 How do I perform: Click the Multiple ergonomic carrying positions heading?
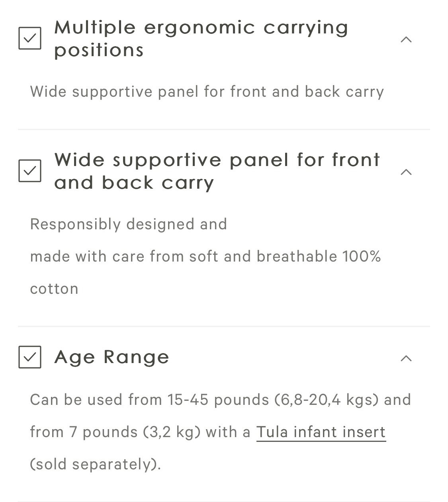tap(201, 38)
